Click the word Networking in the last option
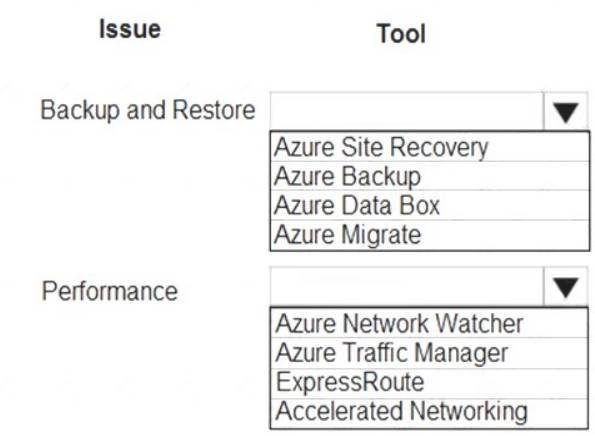The width and height of the screenshot is (595, 436). (469, 411)
